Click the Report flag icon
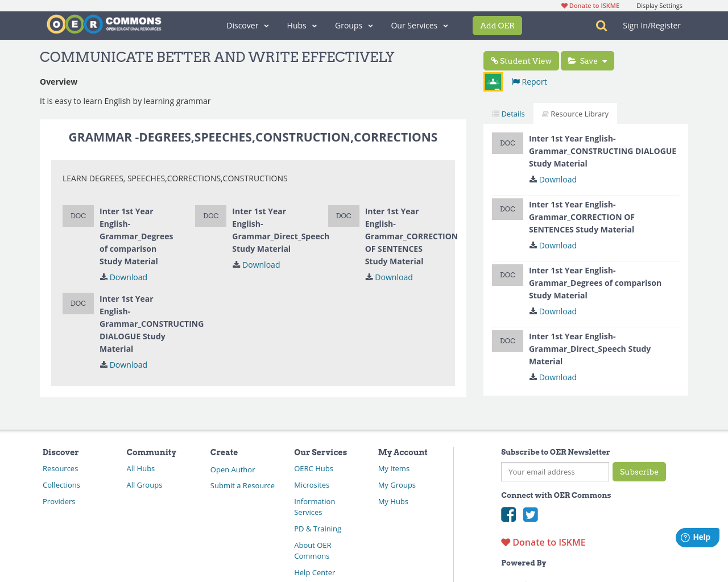The height and width of the screenshot is (582, 728). pos(515,81)
